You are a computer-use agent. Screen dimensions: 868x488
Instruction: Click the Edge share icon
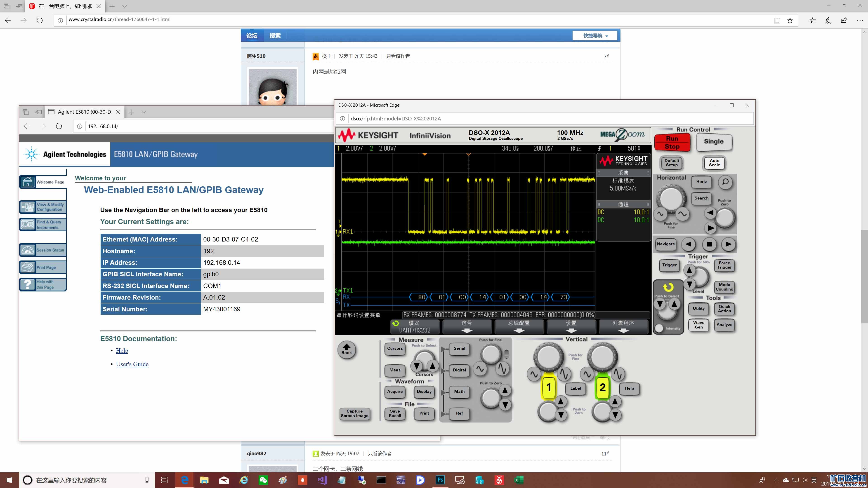pyautogui.click(x=844, y=21)
